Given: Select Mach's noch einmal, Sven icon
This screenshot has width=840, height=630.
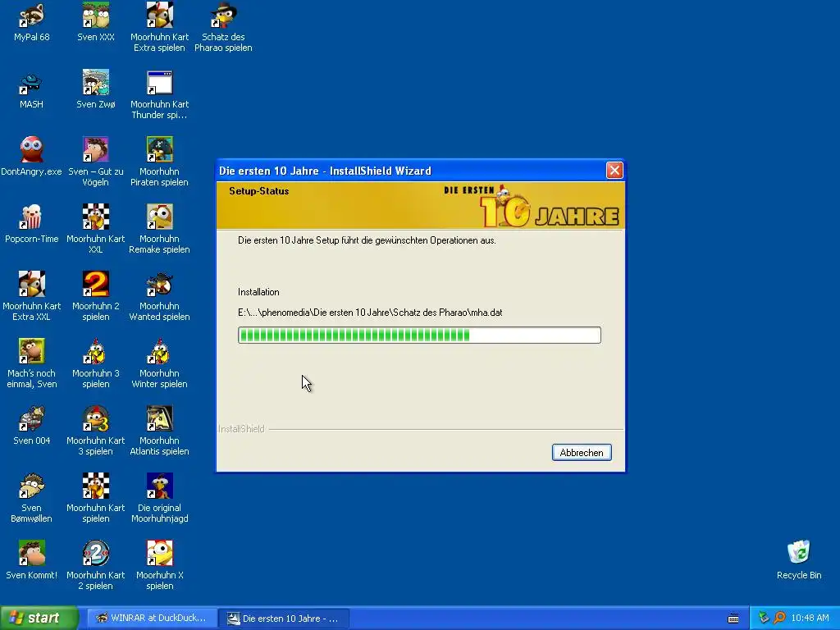Looking at the screenshot, I should (x=32, y=363).
